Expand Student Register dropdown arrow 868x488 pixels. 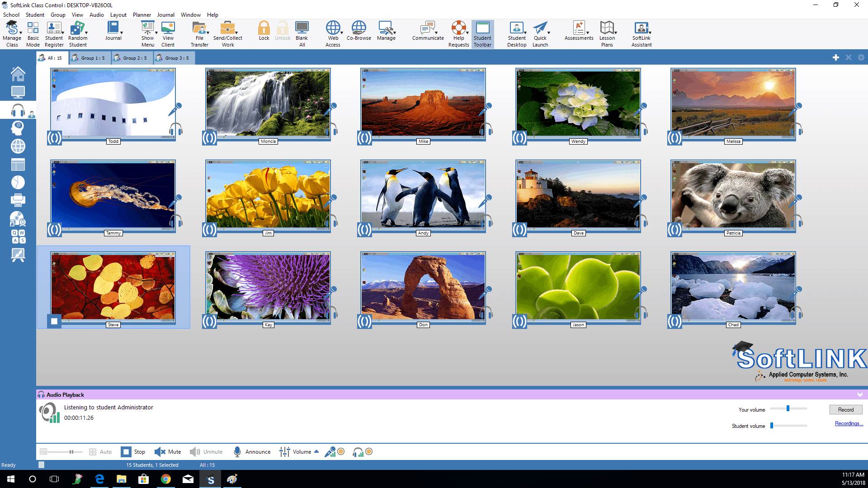[x=63, y=33]
